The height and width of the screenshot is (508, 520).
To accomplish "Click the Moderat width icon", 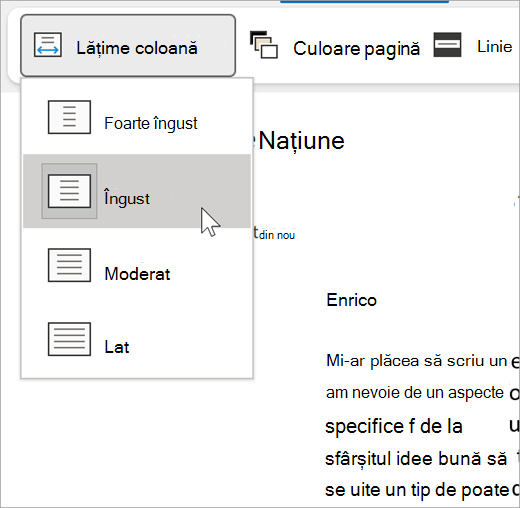I will coord(69,265).
